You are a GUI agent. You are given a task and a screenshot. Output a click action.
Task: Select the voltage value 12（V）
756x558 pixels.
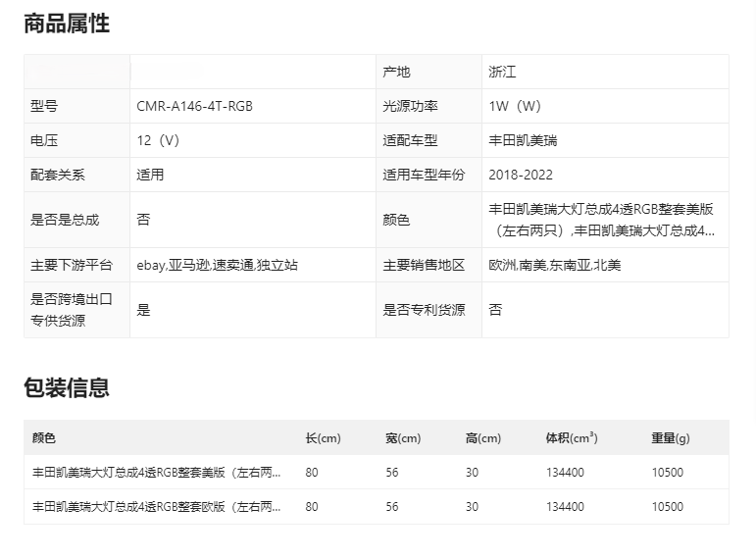[x=158, y=140]
